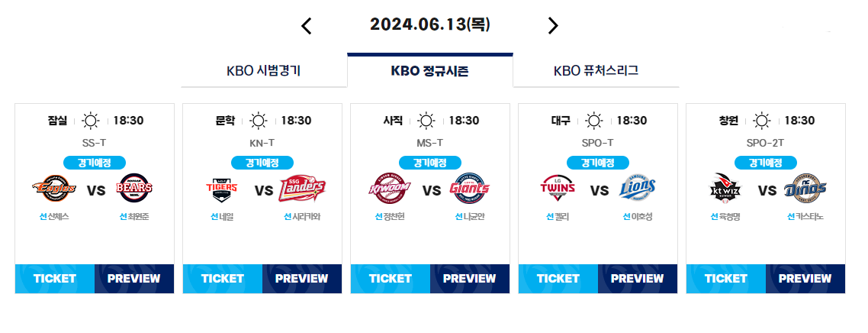This screenshot has height=333, width=868.
Task: Click the Doosan Bears team logo
Action: coord(134,189)
